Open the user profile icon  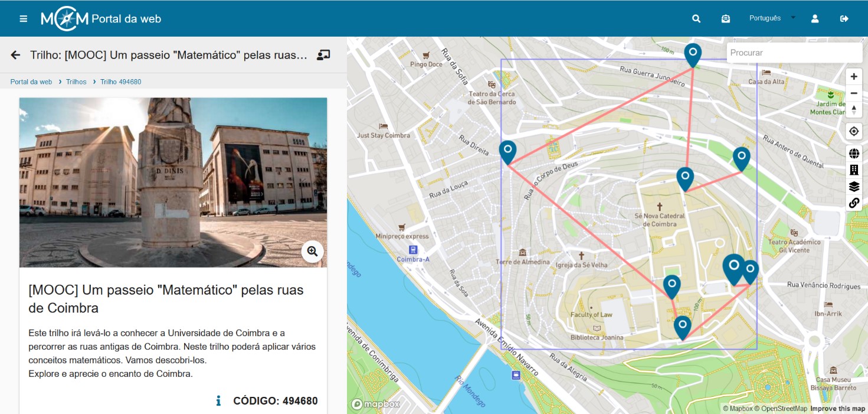(x=815, y=19)
